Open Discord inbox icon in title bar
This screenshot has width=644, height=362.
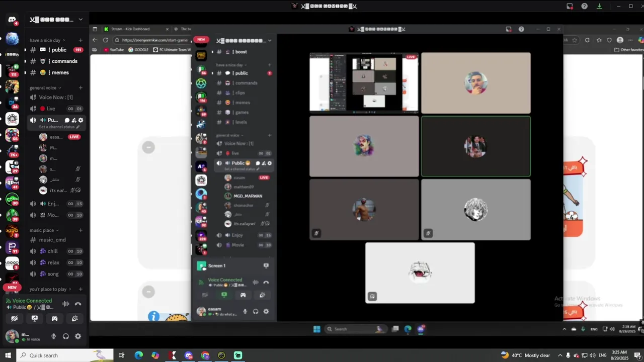(x=570, y=6)
